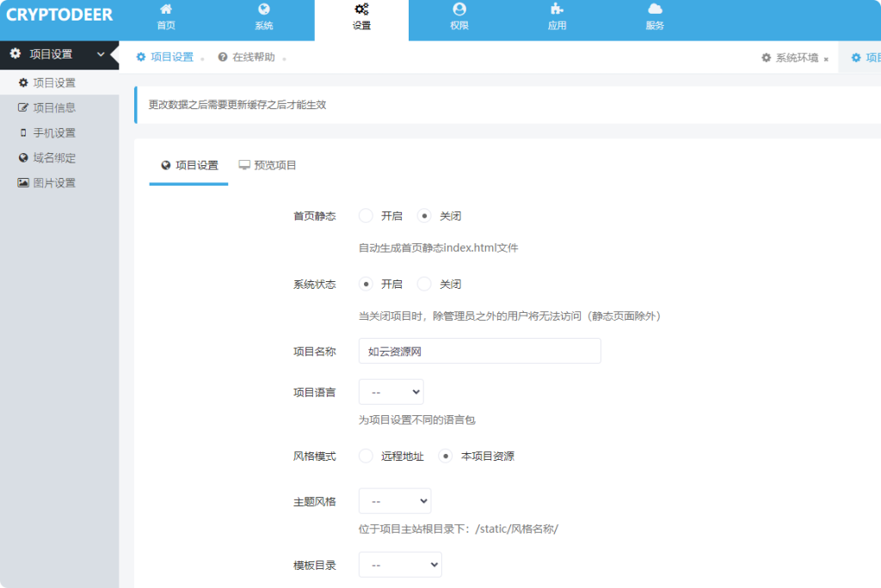Image resolution: width=881 pixels, height=588 pixels.
Task: Open 图片设置 using the image icon
Action: tap(25, 182)
